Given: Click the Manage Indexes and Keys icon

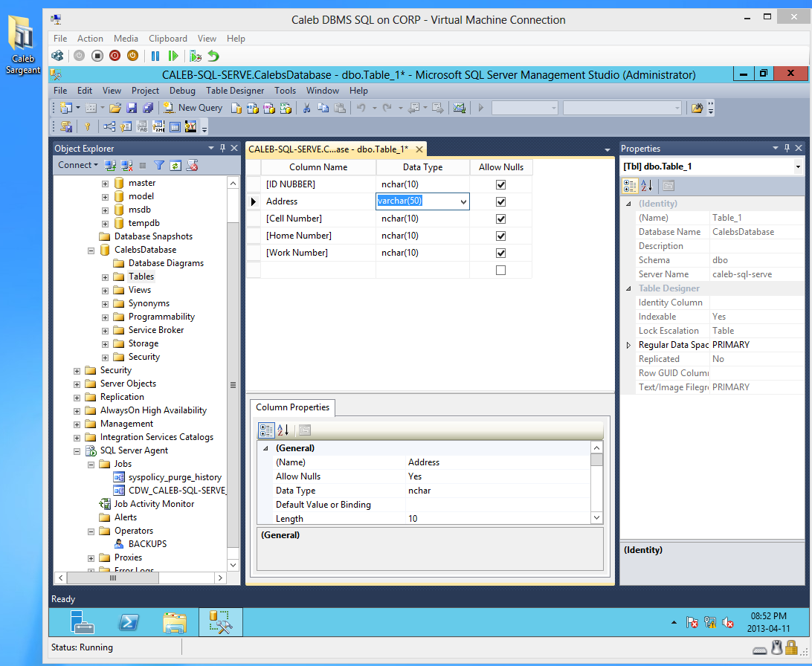Looking at the screenshot, I should coord(126,126).
